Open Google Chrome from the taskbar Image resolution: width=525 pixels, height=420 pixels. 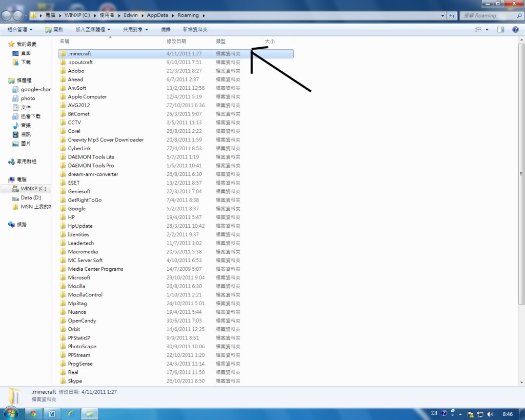point(33,414)
